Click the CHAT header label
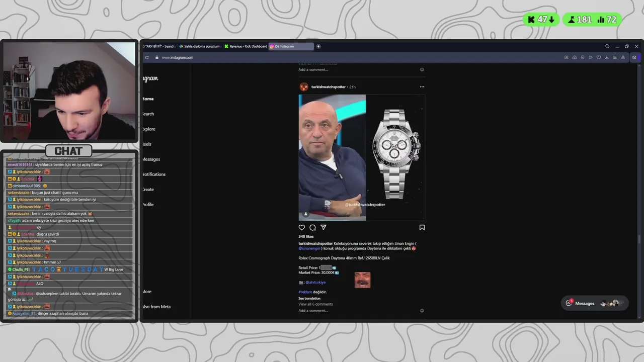The width and height of the screenshot is (644, 362). [68, 151]
